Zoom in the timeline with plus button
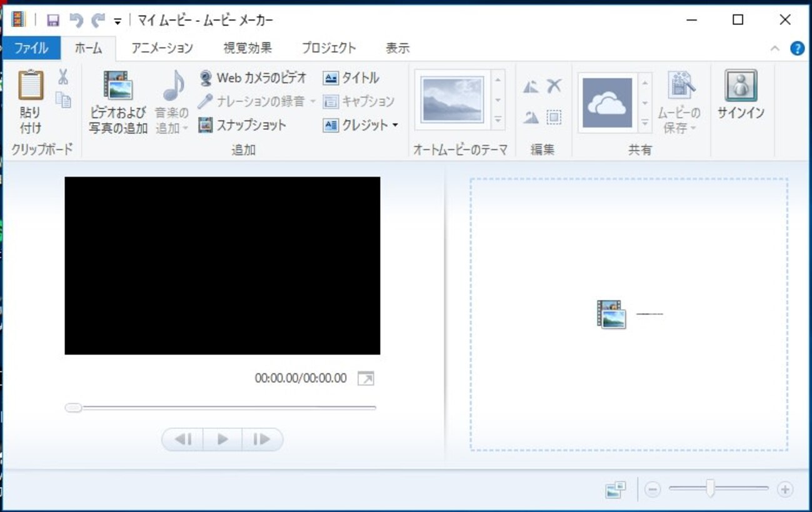 (785, 490)
